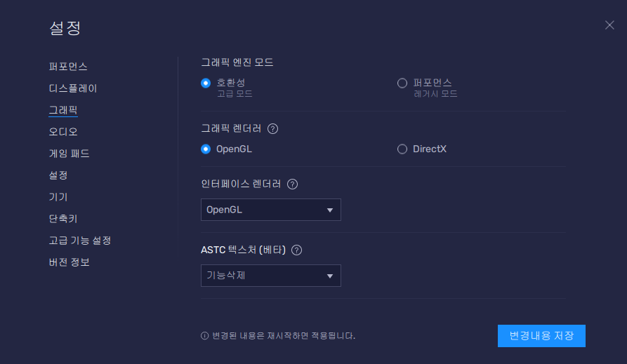
Task: Click the 변경내용 저장 button
Action: coord(541,336)
